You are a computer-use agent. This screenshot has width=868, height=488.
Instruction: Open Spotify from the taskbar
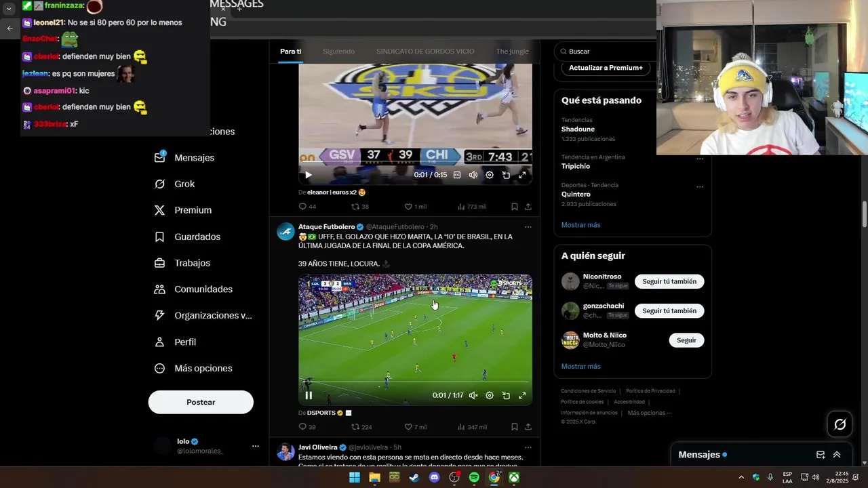click(474, 478)
